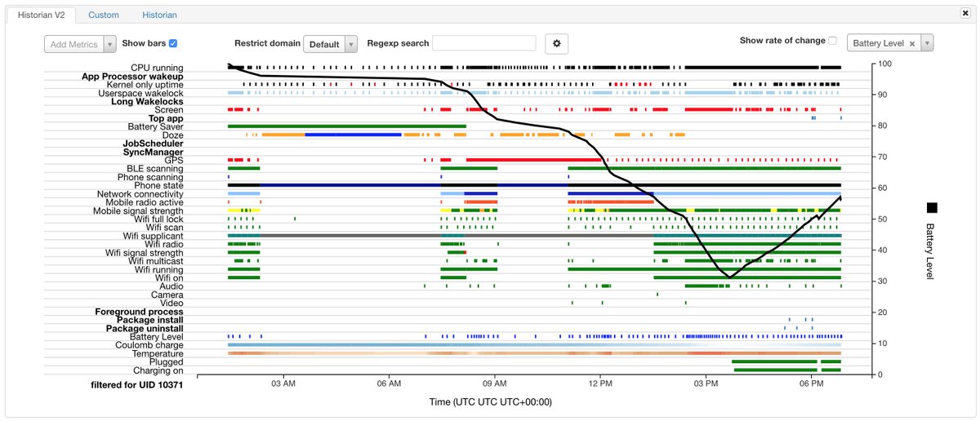The image size is (980, 421).
Task: Switch to the Custom tab
Action: coord(104,15)
